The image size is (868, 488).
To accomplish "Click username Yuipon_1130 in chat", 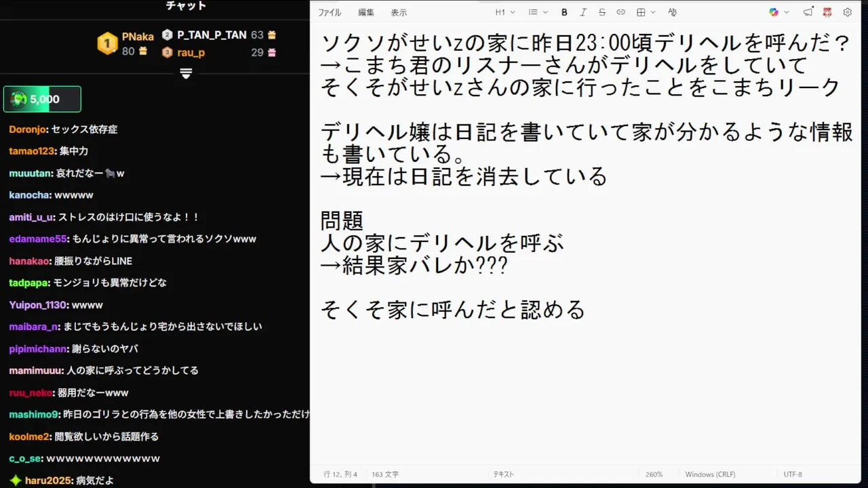I will tap(39, 305).
